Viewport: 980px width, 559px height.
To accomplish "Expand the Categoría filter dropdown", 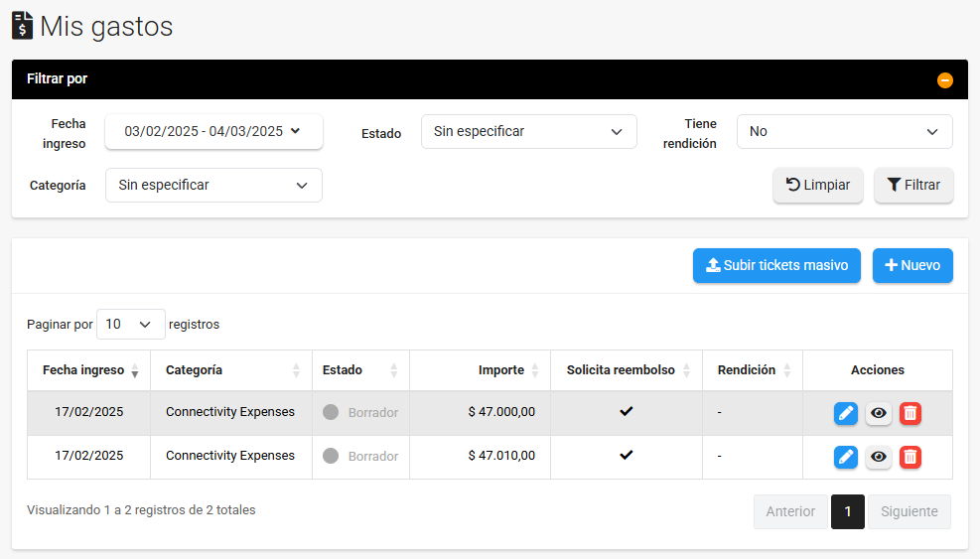I will (x=213, y=185).
